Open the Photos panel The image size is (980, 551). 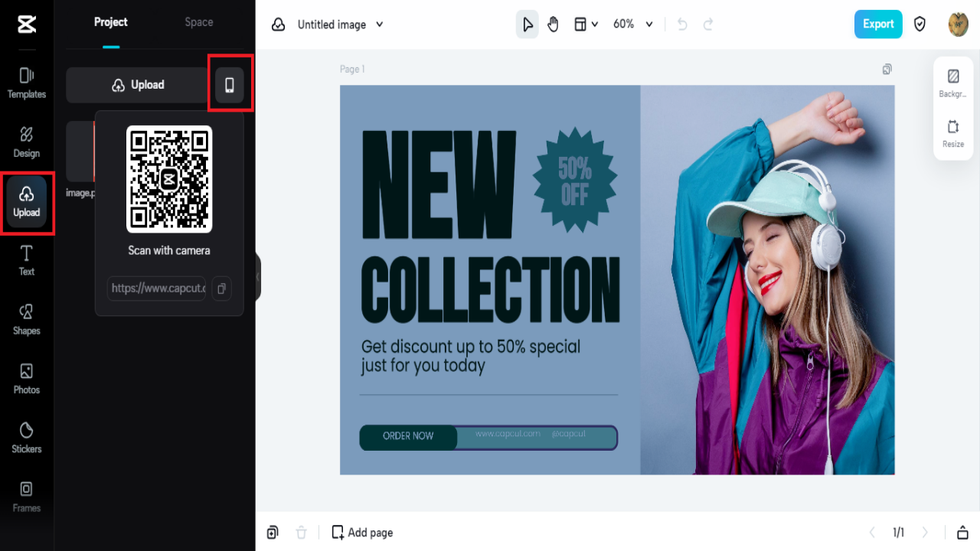pos(27,379)
